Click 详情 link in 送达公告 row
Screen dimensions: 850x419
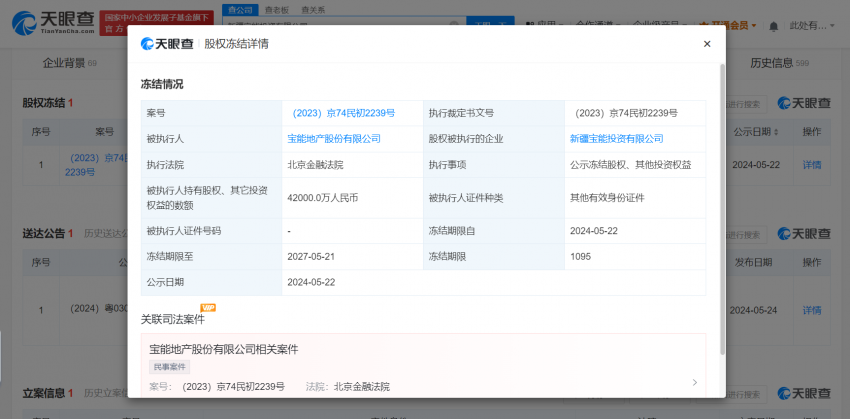click(x=812, y=311)
